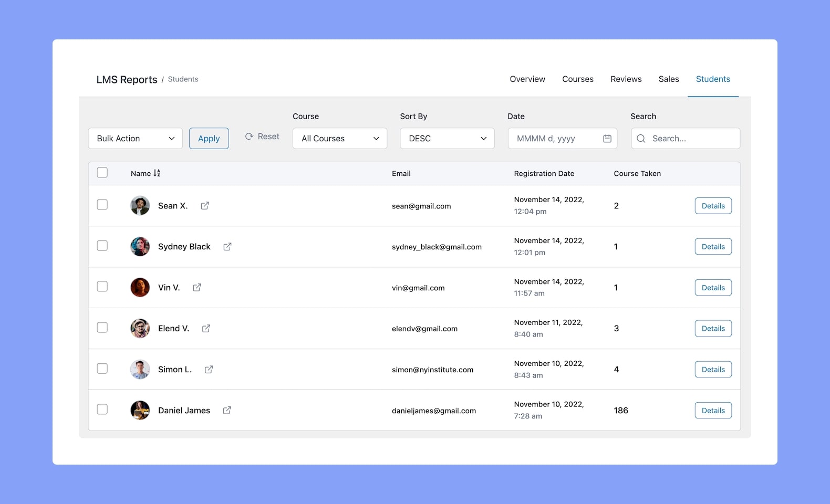Click Daniel James's avatar photo
This screenshot has height=504, width=830.
(x=140, y=411)
